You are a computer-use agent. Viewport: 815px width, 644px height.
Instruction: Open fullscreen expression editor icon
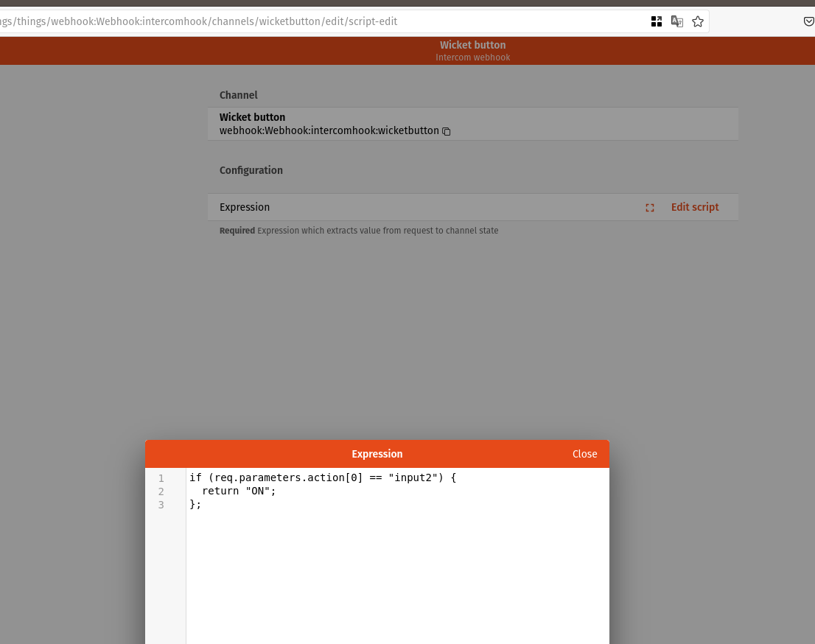point(650,208)
